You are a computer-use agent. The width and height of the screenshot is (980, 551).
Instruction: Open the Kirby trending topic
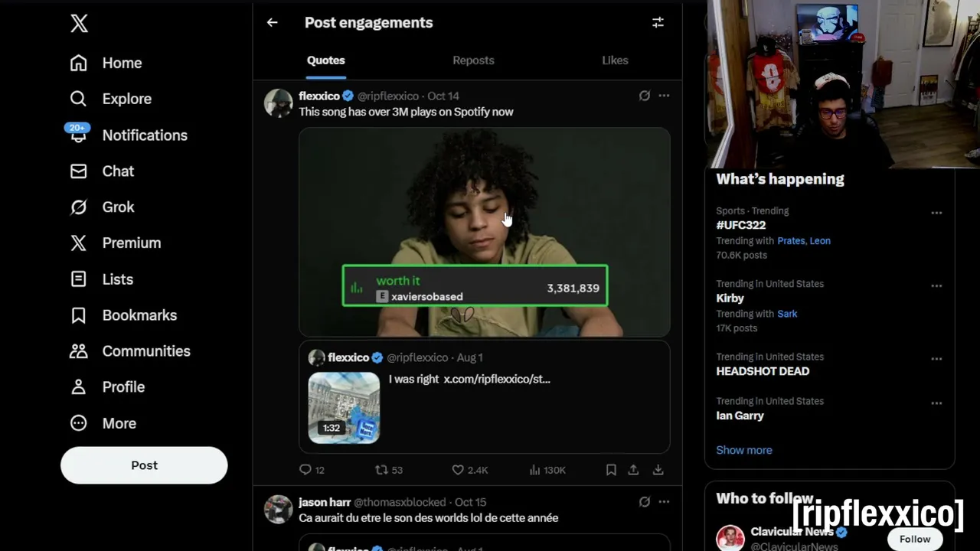tap(730, 298)
